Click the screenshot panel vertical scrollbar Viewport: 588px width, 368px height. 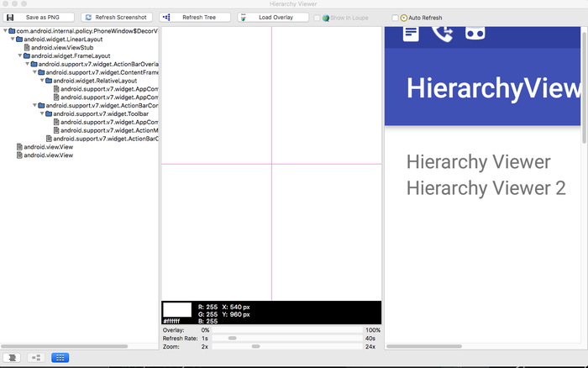pyautogui.click(x=584, y=87)
